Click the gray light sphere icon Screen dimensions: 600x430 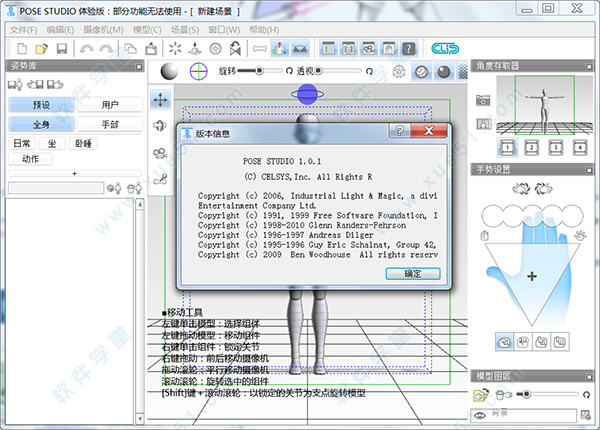pyautogui.click(x=169, y=71)
